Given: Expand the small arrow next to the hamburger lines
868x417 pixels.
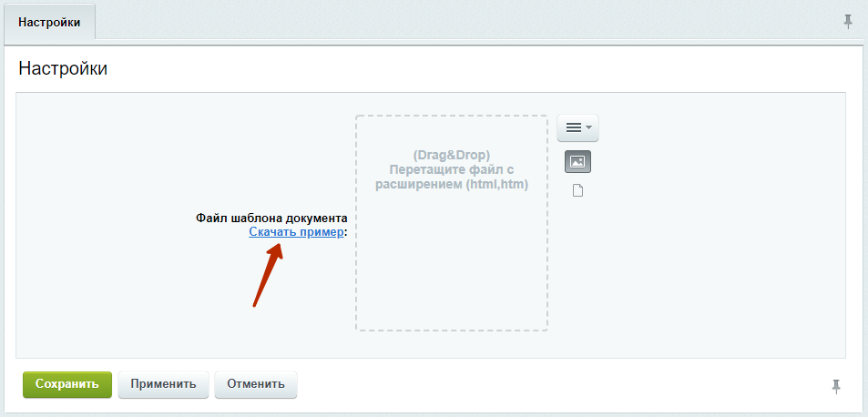Looking at the screenshot, I should click(588, 127).
